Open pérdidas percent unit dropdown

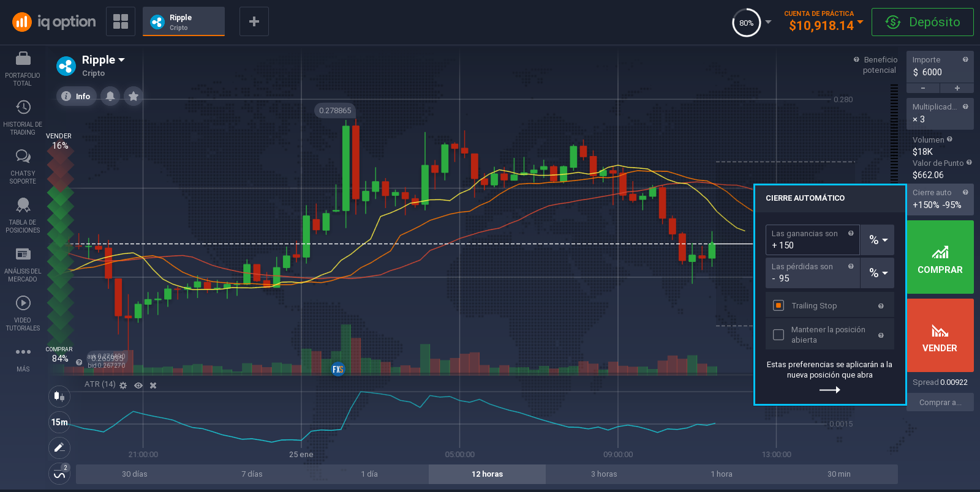point(878,273)
